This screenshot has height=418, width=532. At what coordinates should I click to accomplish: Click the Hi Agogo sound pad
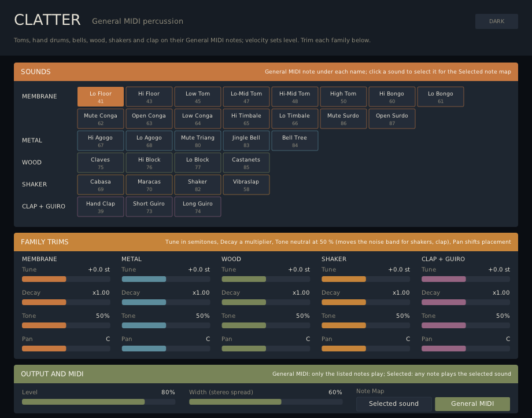click(x=101, y=141)
